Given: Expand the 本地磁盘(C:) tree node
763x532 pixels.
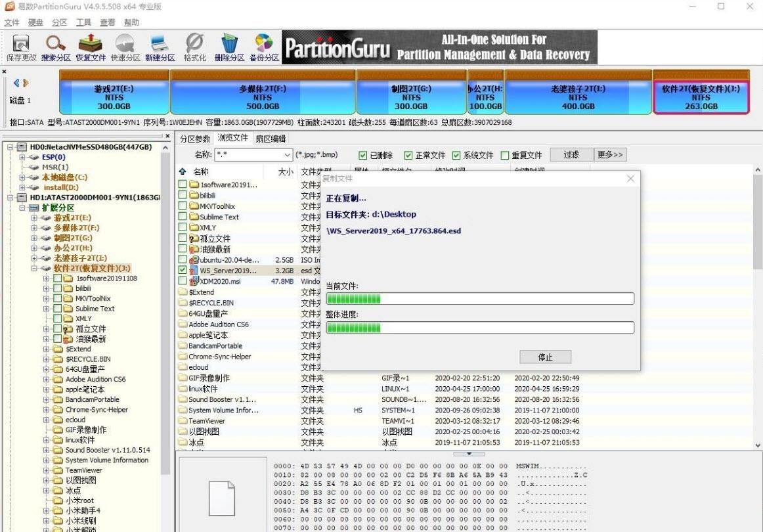Looking at the screenshot, I should click(22, 177).
